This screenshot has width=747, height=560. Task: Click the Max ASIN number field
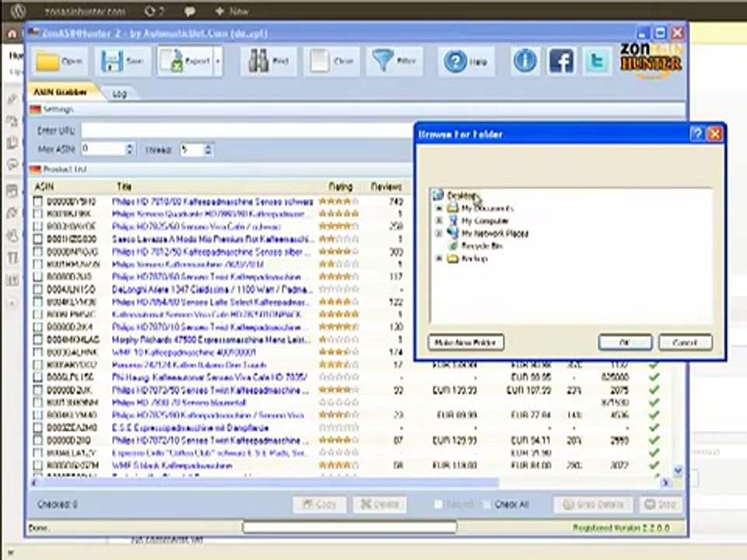point(103,149)
